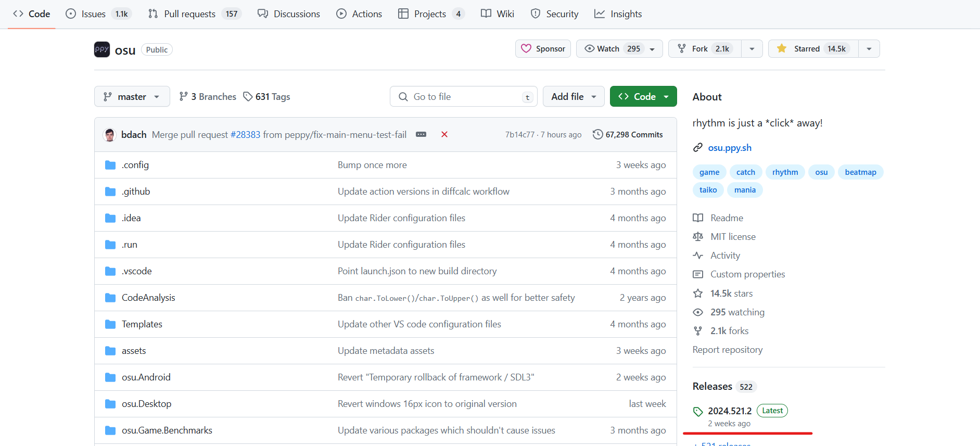Visit the osu.ppy.sh website link
Viewport: 980px width, 446px height.
(x=730, y=148)
